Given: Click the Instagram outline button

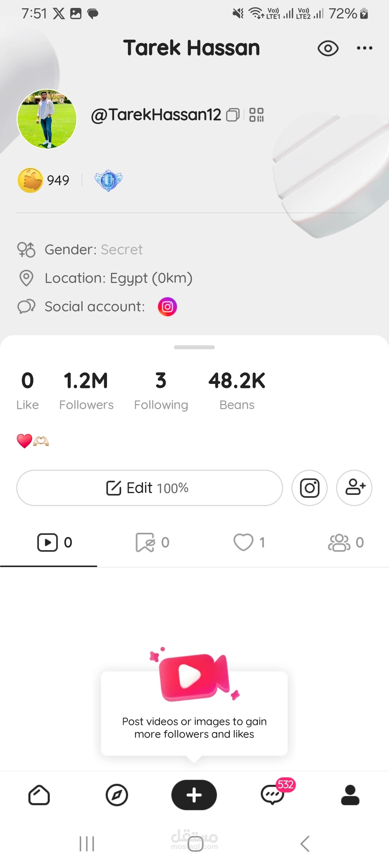Looking at the screenshot, I should coord(309,488).
